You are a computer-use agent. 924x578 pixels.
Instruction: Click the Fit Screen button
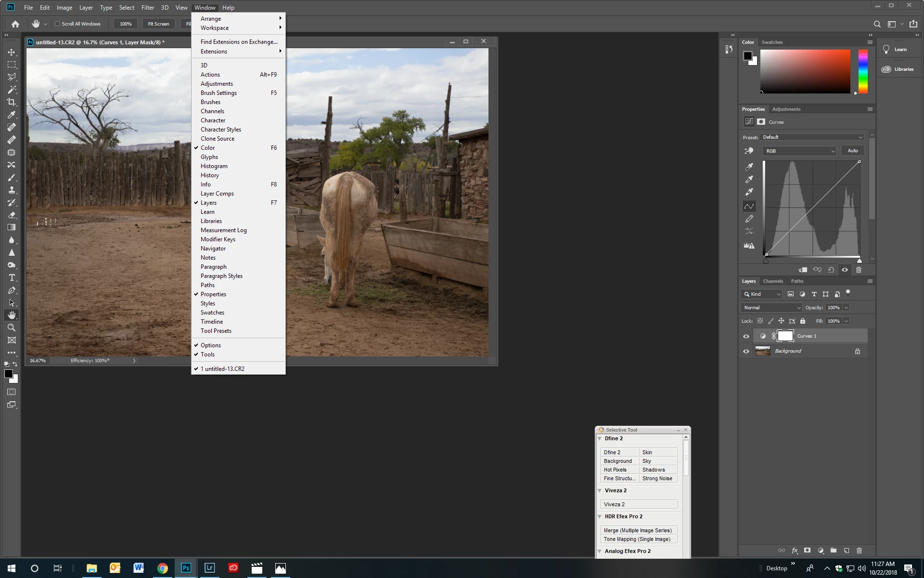pyautogui.click(x=158, y=24)
